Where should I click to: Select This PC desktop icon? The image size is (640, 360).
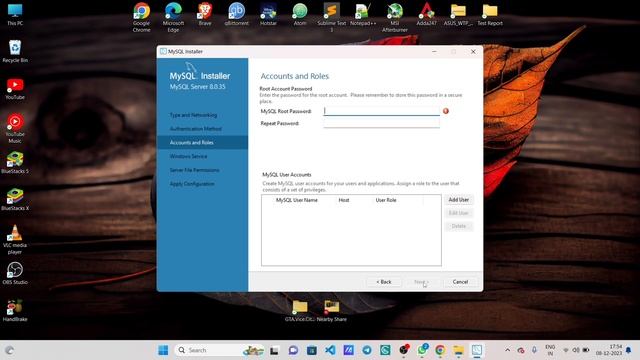(x=15, y=14)
